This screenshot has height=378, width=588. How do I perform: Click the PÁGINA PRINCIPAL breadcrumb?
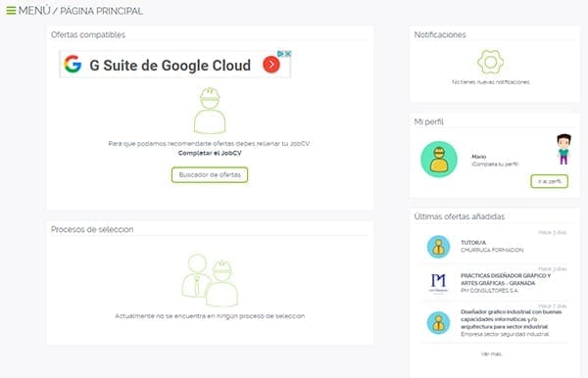click(x=101, y=11)
